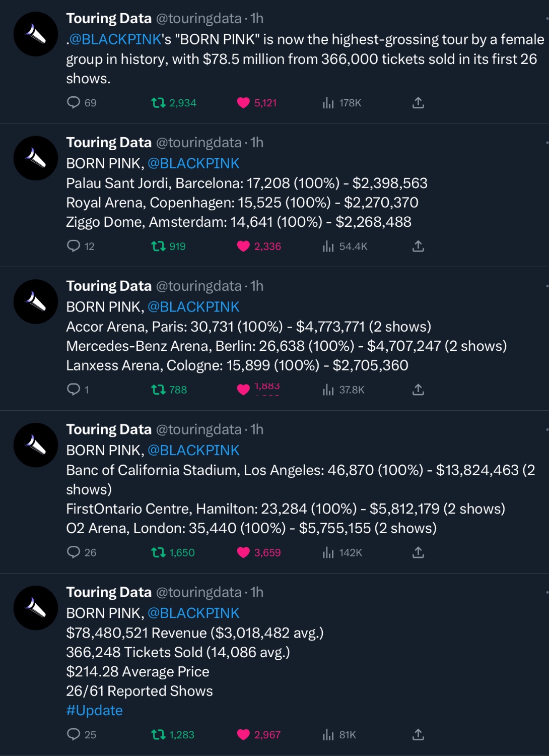Share the $78,480,521 revenue tweet
Image resolution: width=549 pixels, height=756 pixels.
(x=418, y=734)
